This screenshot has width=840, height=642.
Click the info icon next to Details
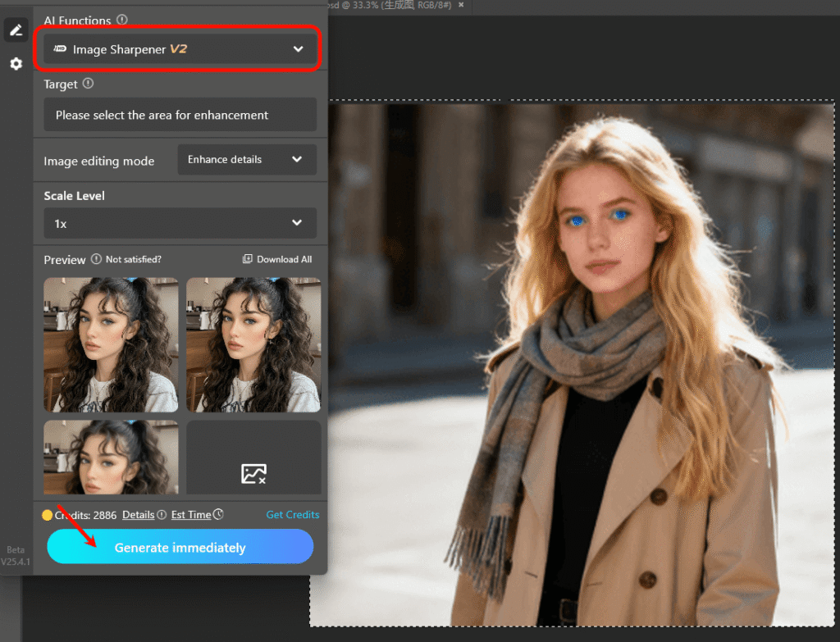(162, 515)
